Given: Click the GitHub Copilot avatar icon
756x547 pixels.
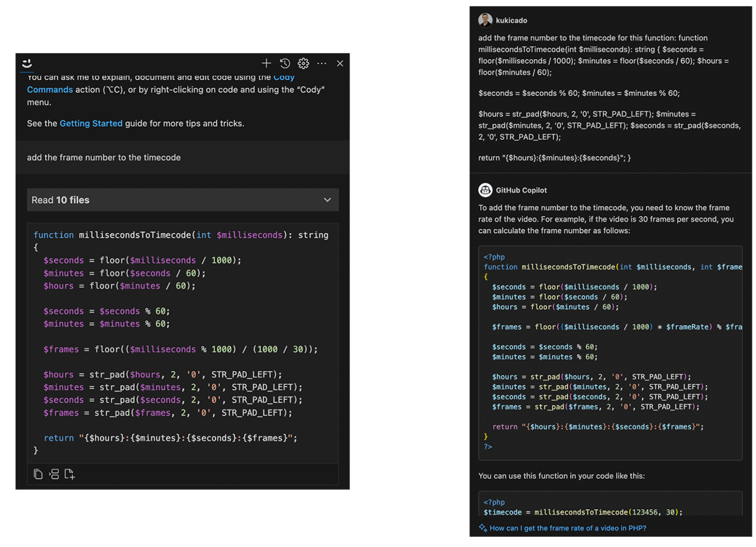Looking at the screenshot, I should coord(485,190).
